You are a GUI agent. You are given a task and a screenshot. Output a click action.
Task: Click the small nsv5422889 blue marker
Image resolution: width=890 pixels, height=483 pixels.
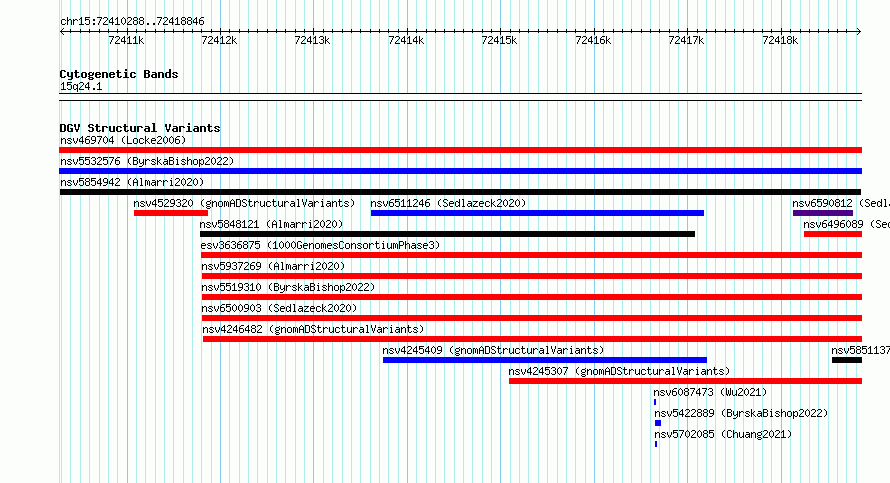tap(658, 423)
